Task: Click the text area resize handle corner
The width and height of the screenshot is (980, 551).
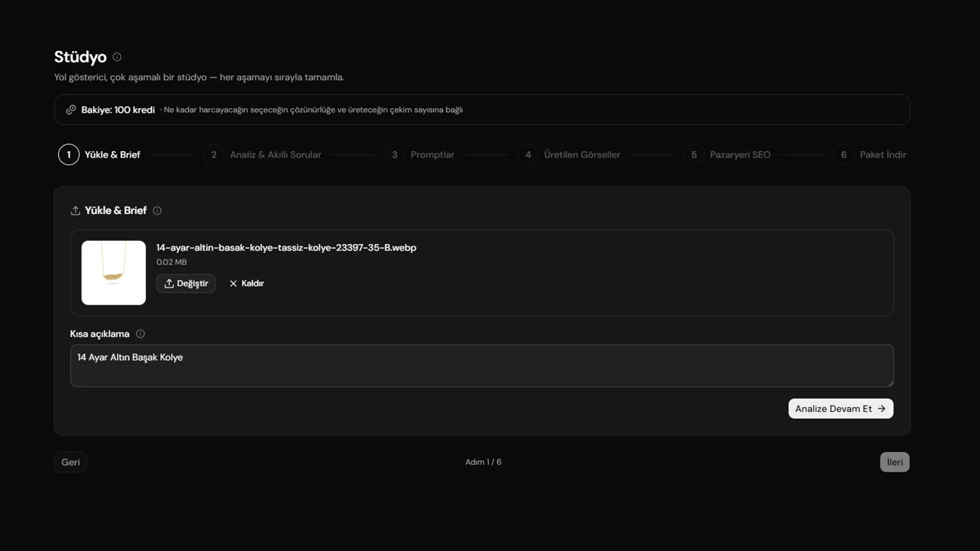Action: click(891, 384)
